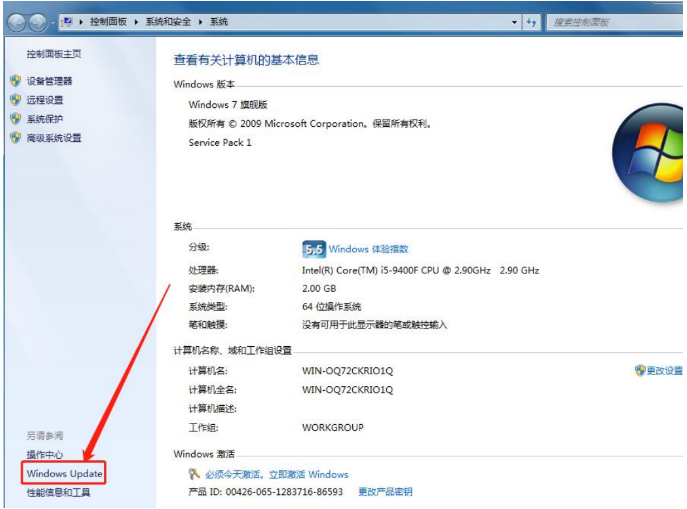Click the computer icon in the address bar

[67, 21]
